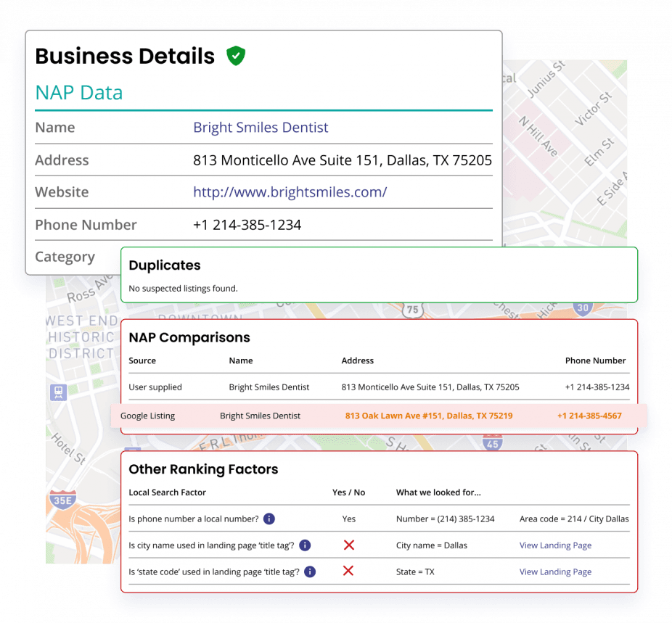View Landing Page for city name row
This screenshot has width=672, height=623.
(555, 545)
